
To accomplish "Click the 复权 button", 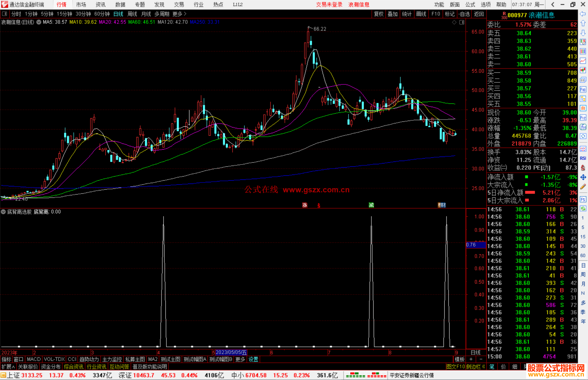I will (379, 14).
